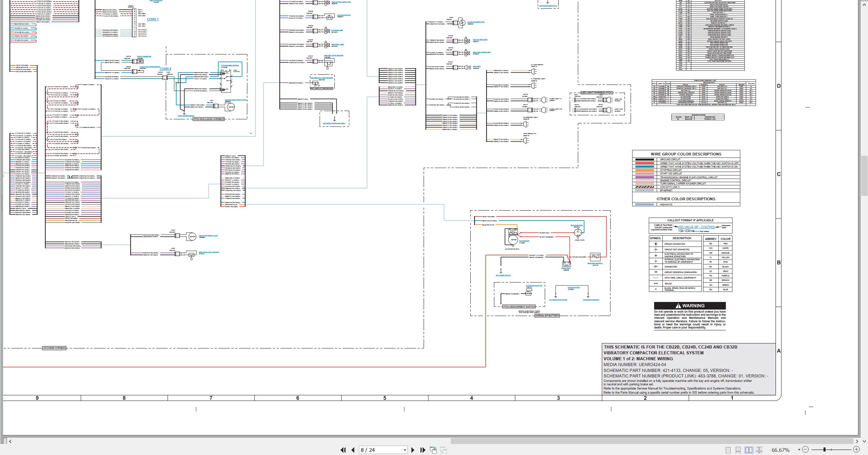Viewport: 868px width, 455px height.
Task: Open the page number dropdown
Action: tap(405, 450)
